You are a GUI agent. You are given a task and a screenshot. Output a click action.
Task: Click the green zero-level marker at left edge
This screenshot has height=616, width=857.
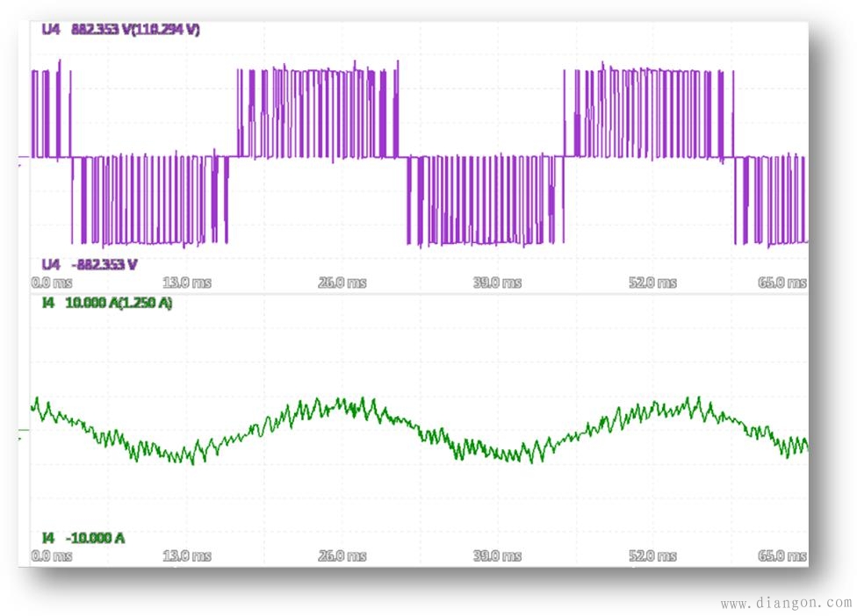24,433
